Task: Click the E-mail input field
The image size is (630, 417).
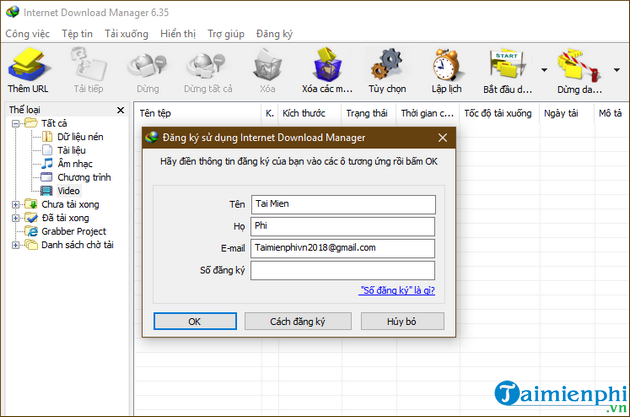Action: pos(342,248)
